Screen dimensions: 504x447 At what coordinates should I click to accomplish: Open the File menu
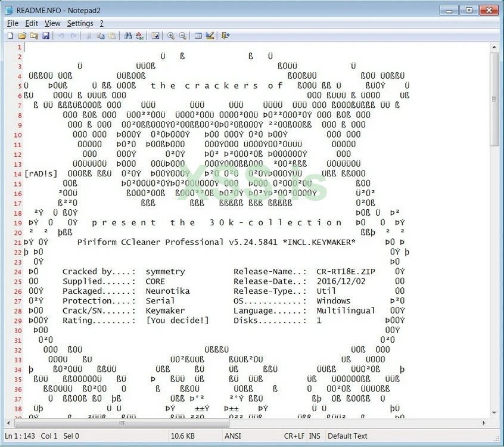pyautogui.click(x=13, y=23)
